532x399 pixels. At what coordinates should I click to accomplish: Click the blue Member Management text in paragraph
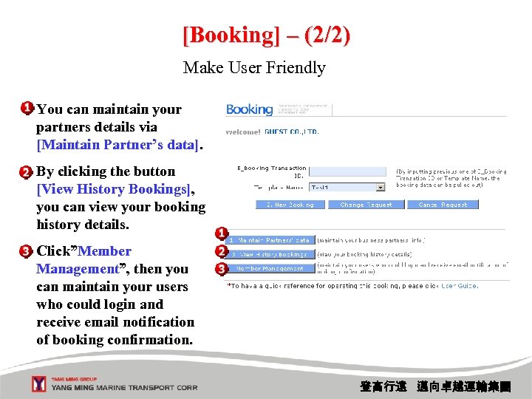tap(83, 260)
